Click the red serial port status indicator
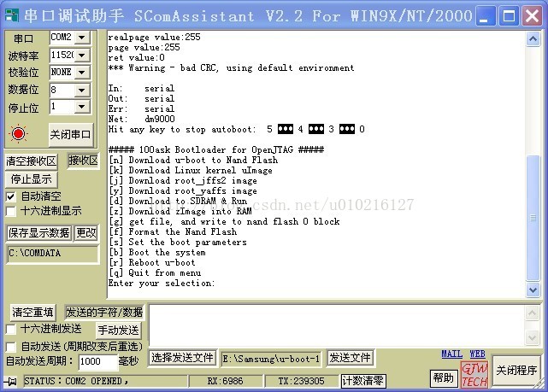 coord(18,134)
